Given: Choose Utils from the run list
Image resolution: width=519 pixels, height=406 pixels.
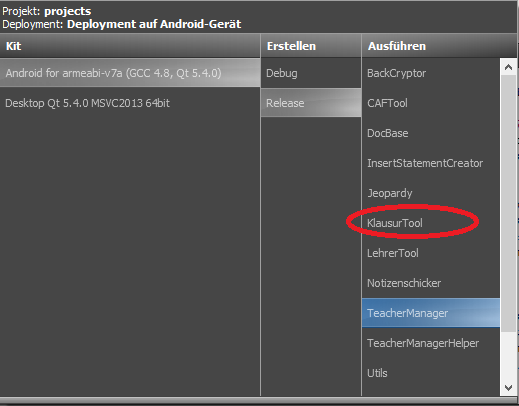Looking at the screenshot, I should (x=431, y=373).
